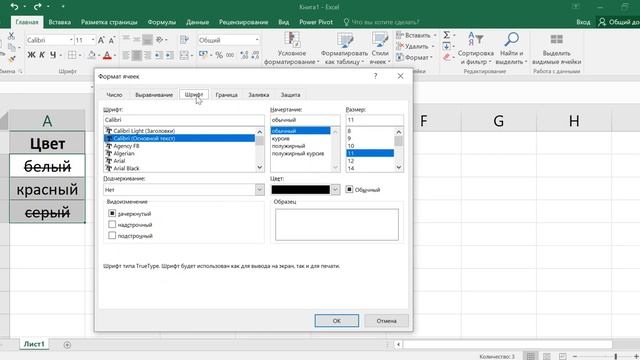Click the fill color bucket icon
Viewport: 640px width, 360px height.
coord(92,55)
